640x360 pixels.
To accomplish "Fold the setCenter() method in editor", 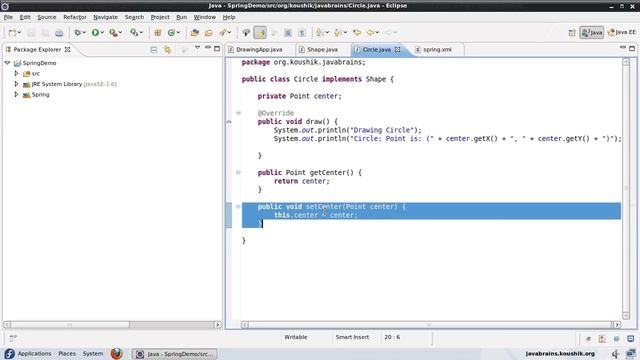I will 238,206.
